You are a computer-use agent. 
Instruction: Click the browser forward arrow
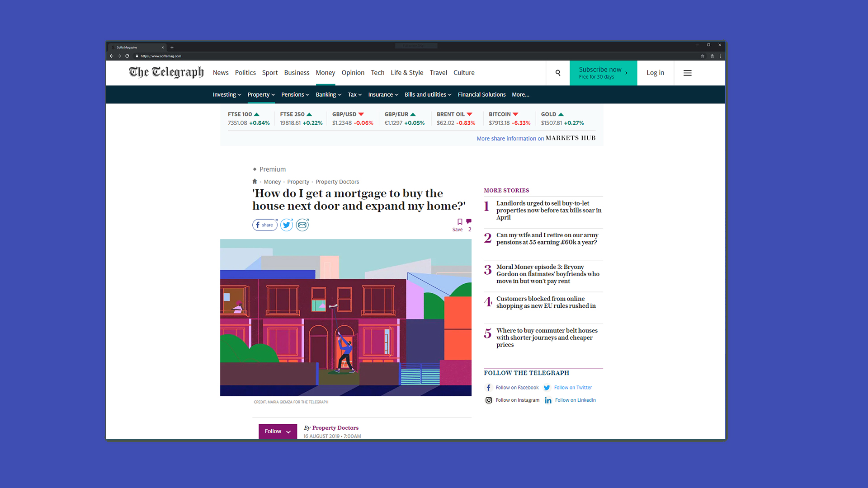tap(119, 56)
